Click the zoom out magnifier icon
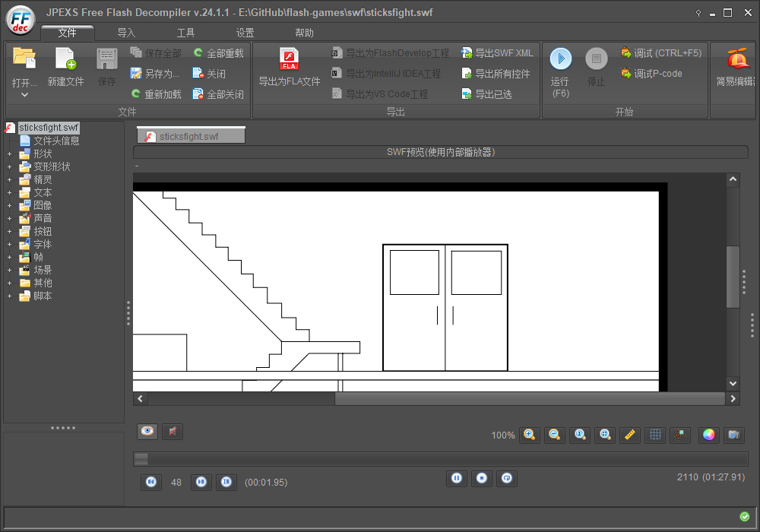This screenshot has height=532, width=760. [x=555, y=435]
